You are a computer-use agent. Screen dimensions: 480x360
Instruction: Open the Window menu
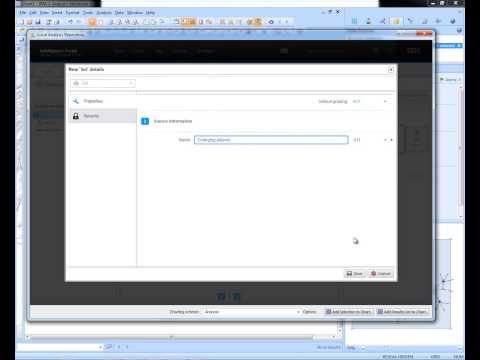(135, 12)
